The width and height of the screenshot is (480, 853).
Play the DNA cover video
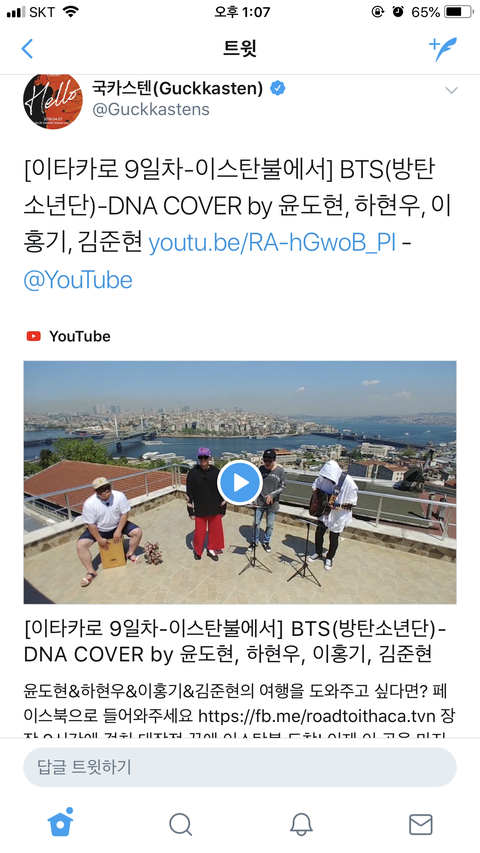tap(239, 483)
